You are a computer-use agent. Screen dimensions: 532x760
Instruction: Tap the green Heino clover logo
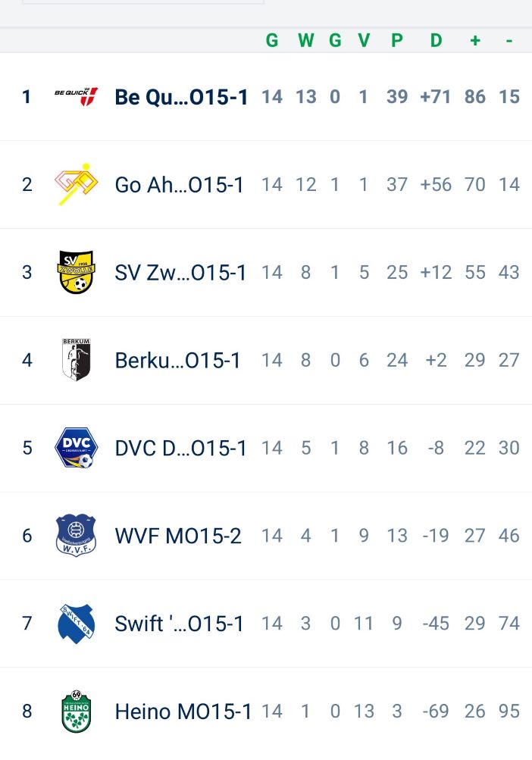click(76, 711)
